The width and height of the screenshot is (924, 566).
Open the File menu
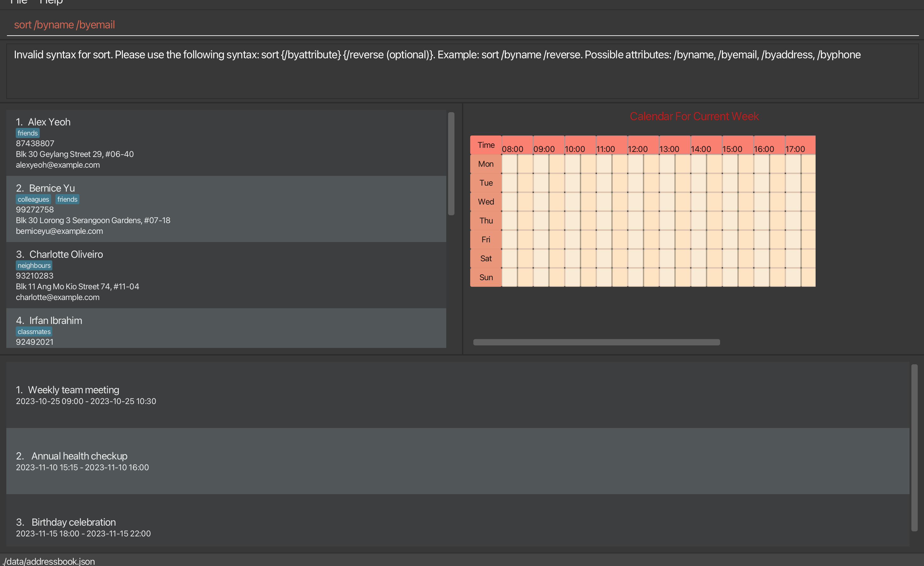(19, 2)
